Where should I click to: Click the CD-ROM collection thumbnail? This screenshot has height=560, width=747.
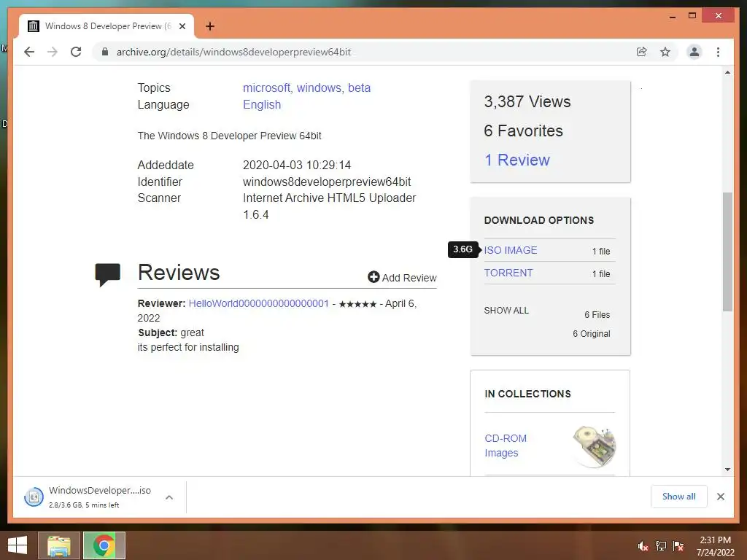(595, 447)
